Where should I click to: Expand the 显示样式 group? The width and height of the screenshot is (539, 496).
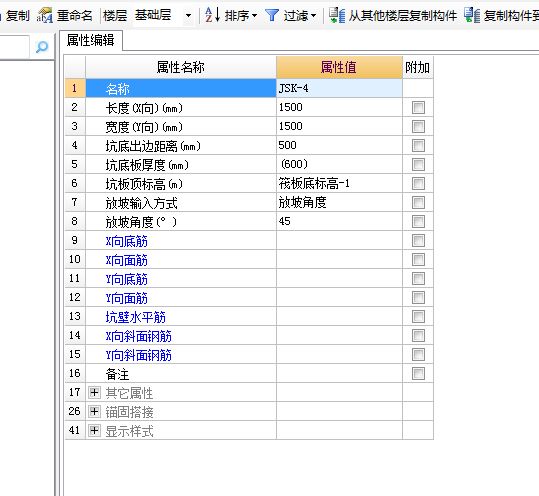(x=94, y=430)
